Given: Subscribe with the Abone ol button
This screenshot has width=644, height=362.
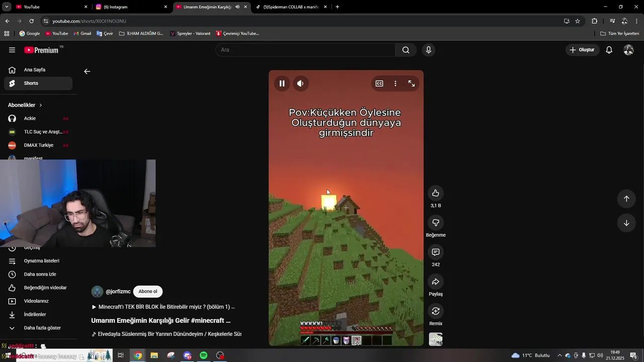Looking at the screenshot, I should [148, 292].
